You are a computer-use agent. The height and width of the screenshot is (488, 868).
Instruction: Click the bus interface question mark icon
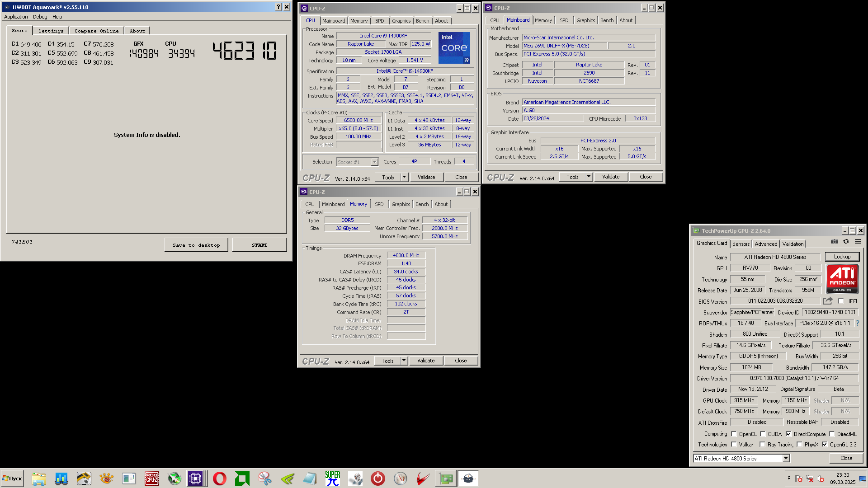pos(858,323)
